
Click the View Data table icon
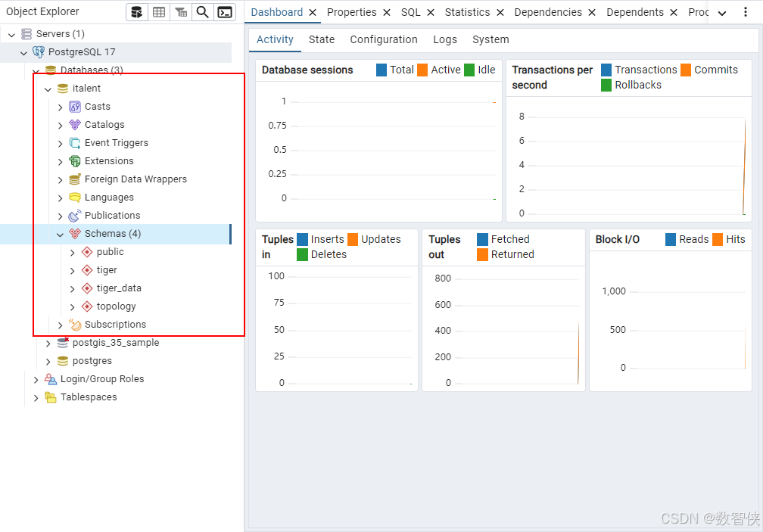[x=159, y=12]
